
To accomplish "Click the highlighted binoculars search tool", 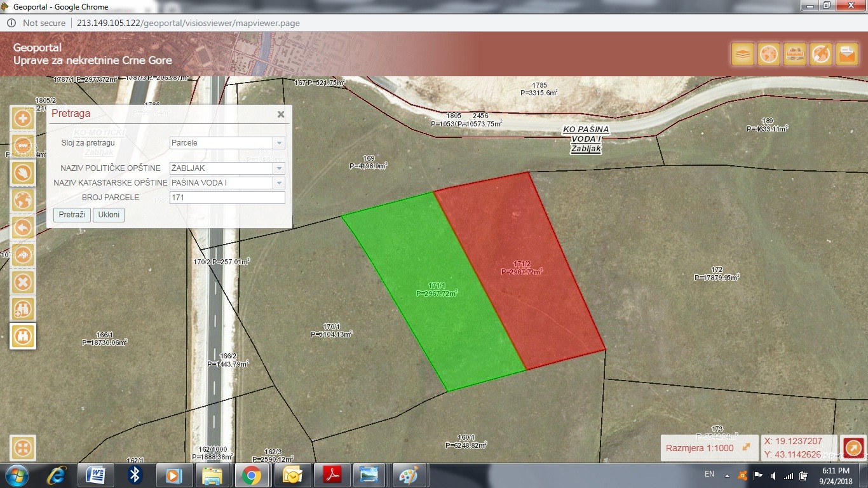I will pyautogui.click(x=23, y=336).
